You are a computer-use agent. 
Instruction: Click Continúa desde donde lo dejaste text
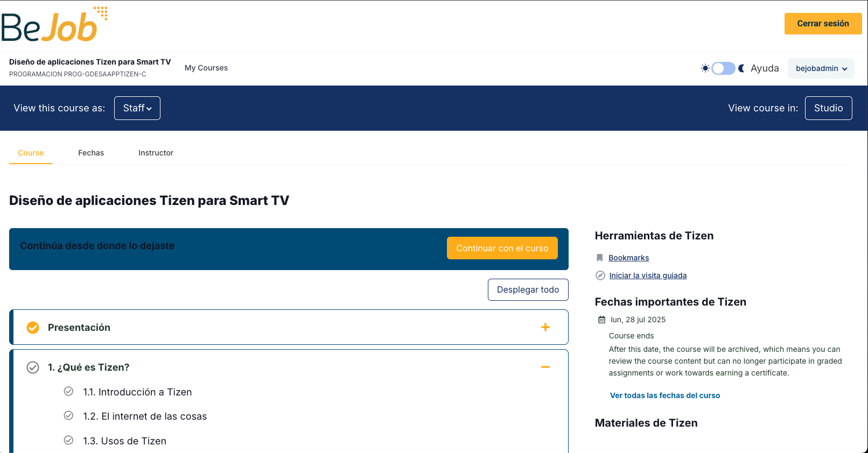point(97,246)
